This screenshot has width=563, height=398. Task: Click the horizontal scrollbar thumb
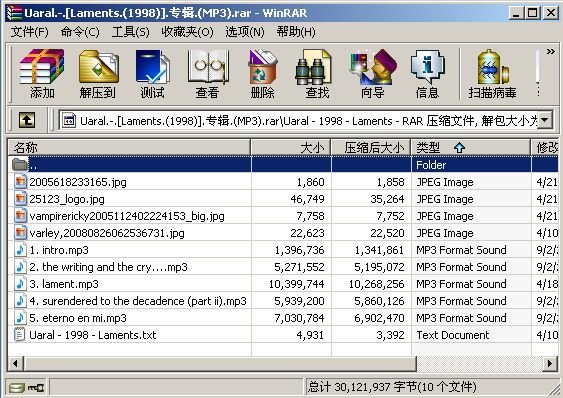coord(220,363)
